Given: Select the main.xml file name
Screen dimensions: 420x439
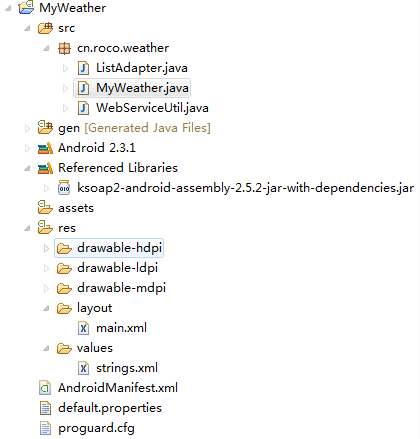Looking at the screenshot, I should point(121,328).
